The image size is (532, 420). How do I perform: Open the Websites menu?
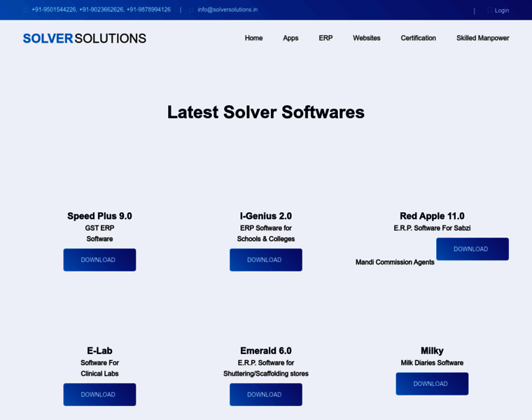pyautogui.click(x=367, y=38)
